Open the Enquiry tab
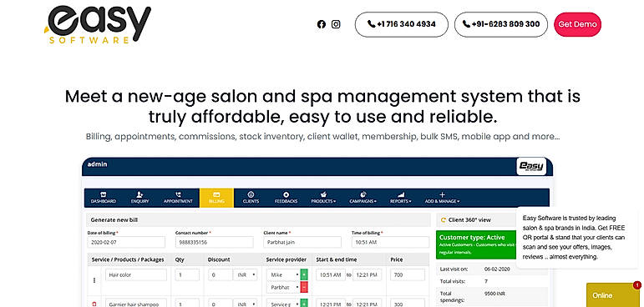 coord(140,198)
